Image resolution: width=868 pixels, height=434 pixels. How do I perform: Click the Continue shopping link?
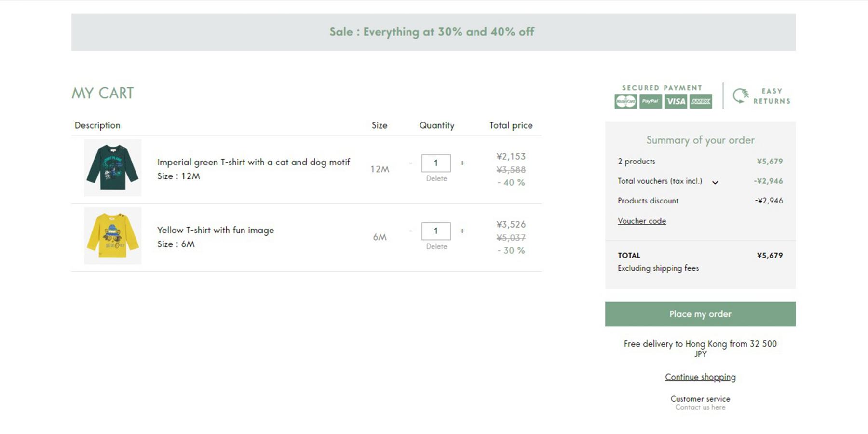tap(700, 377)
